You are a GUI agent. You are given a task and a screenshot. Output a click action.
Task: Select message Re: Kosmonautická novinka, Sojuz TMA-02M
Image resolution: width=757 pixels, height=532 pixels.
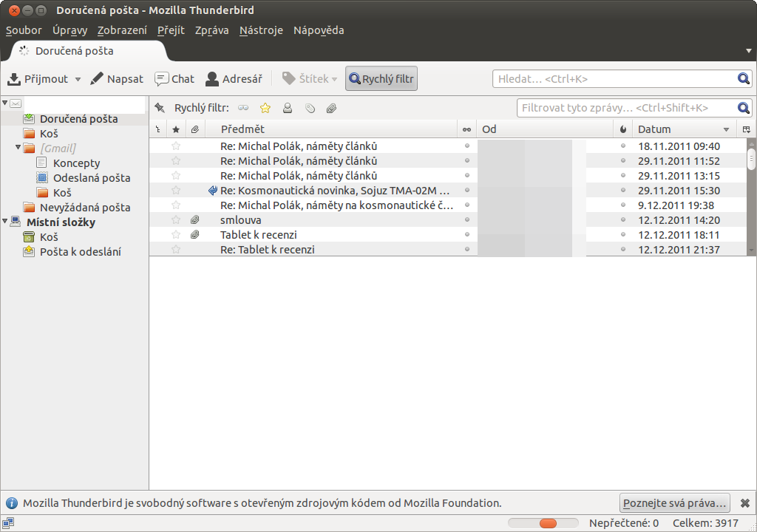click(x=335, y=190)
